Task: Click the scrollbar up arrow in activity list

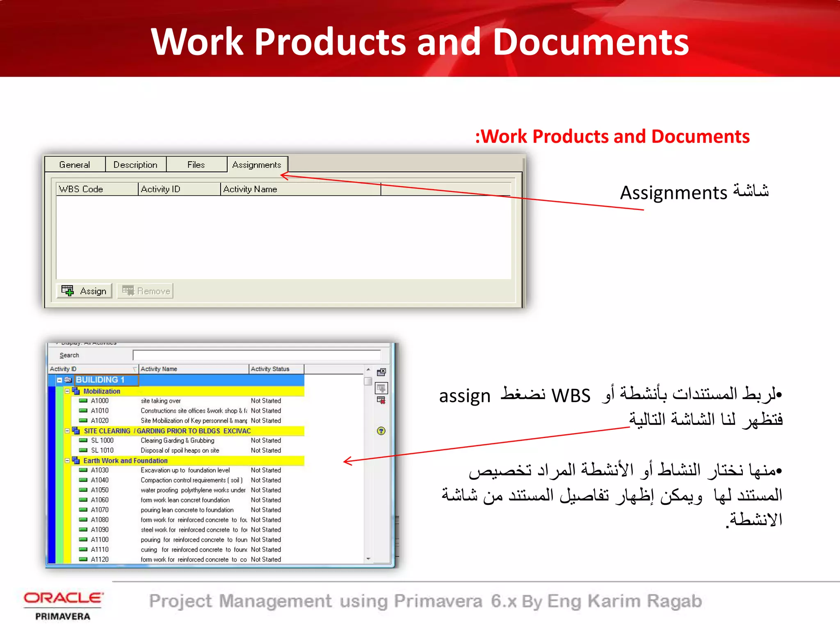Action: [368, 370]
